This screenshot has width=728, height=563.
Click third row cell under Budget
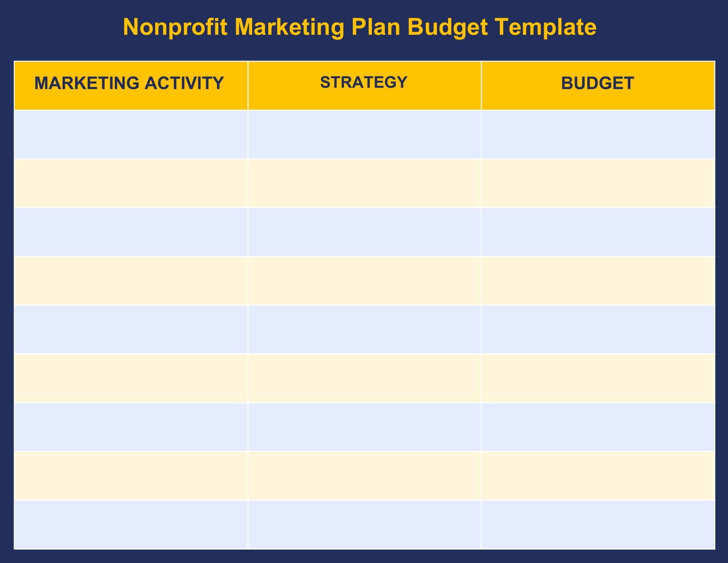pos(598,232)
